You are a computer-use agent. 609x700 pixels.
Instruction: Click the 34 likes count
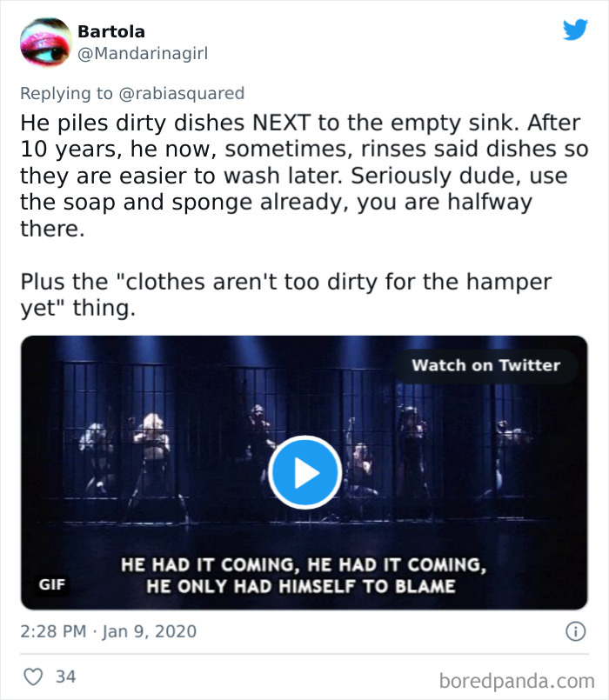coord(65,676)
